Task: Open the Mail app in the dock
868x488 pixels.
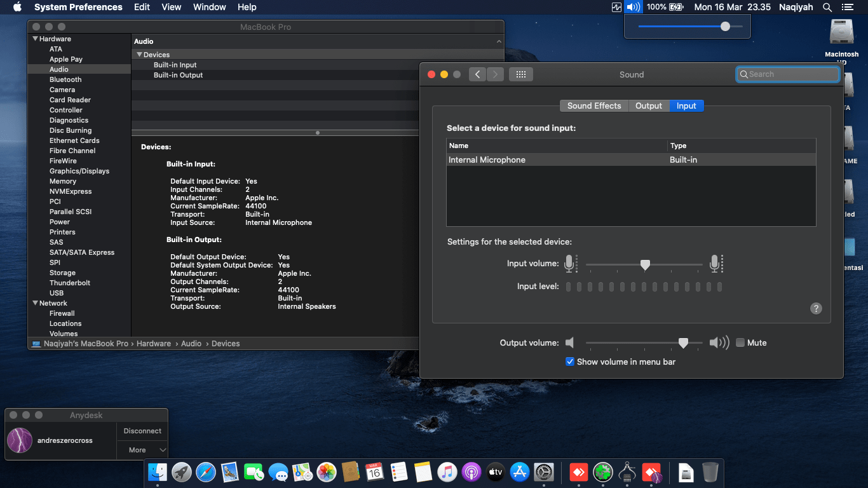Action: click(x=230, y=472)
